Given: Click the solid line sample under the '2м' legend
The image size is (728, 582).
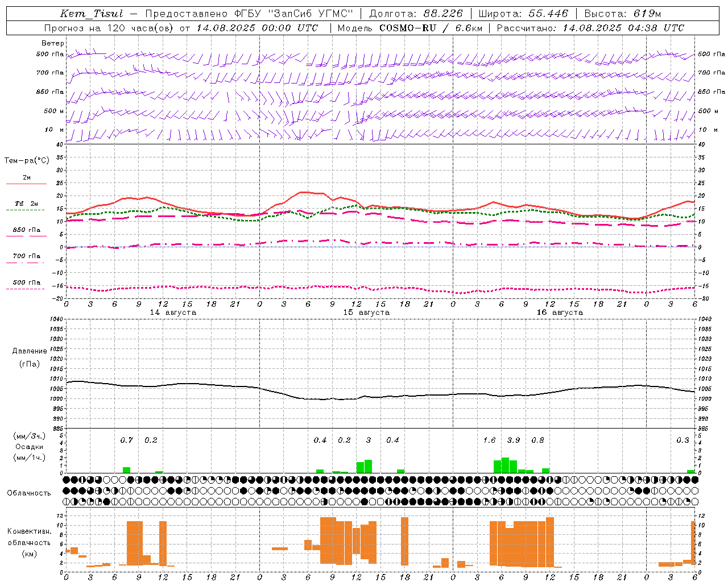Looking at the screenshot, I should (x=26, y=184).
